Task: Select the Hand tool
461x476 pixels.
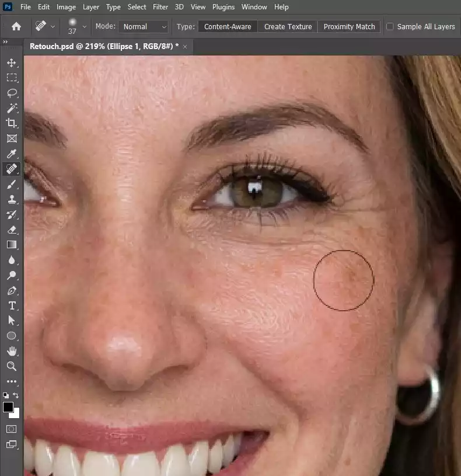Action: 12,351
